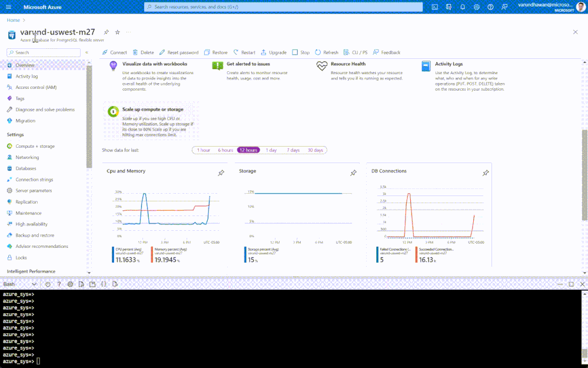Collapse the left navigation menu chevron
This screenshot has height=368, width=588.
pyautogui.click(x=87, y=52)
